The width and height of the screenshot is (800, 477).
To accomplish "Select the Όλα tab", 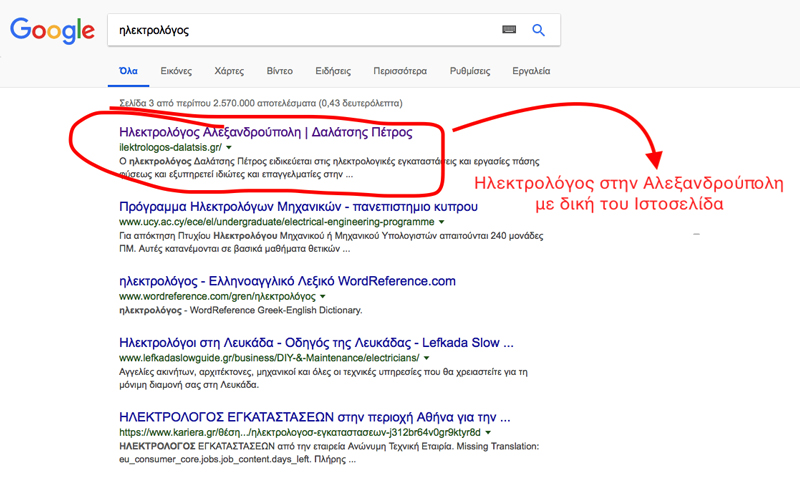I will pyautogui.click(x=128, y=72).
